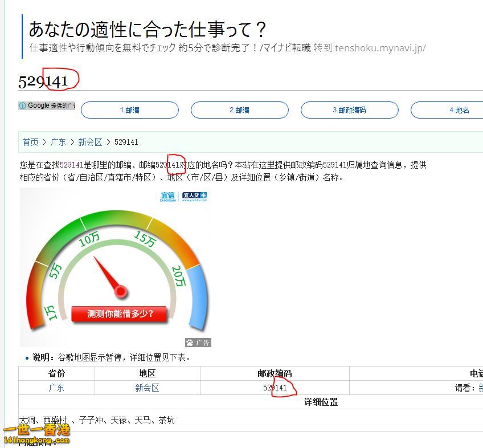The width and height of the screenshot is (483, 448).
Task: Click the red '测测你能借多少?' button
Action: (x=120, y=314)
